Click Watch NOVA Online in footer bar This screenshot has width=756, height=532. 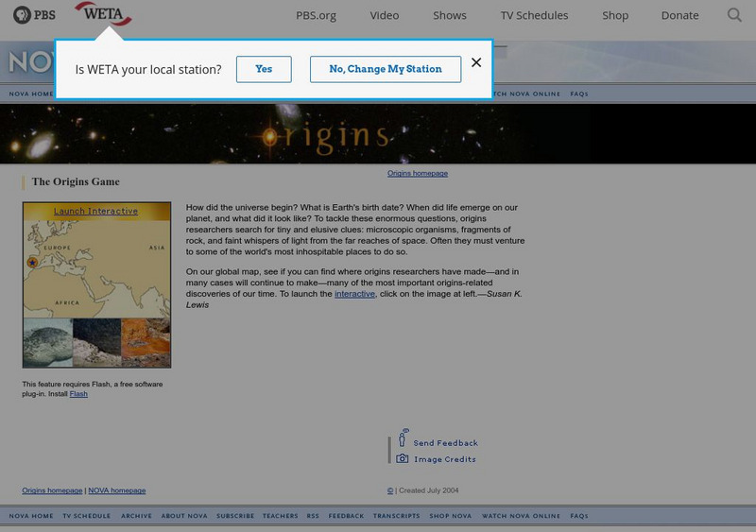[522, 516]
